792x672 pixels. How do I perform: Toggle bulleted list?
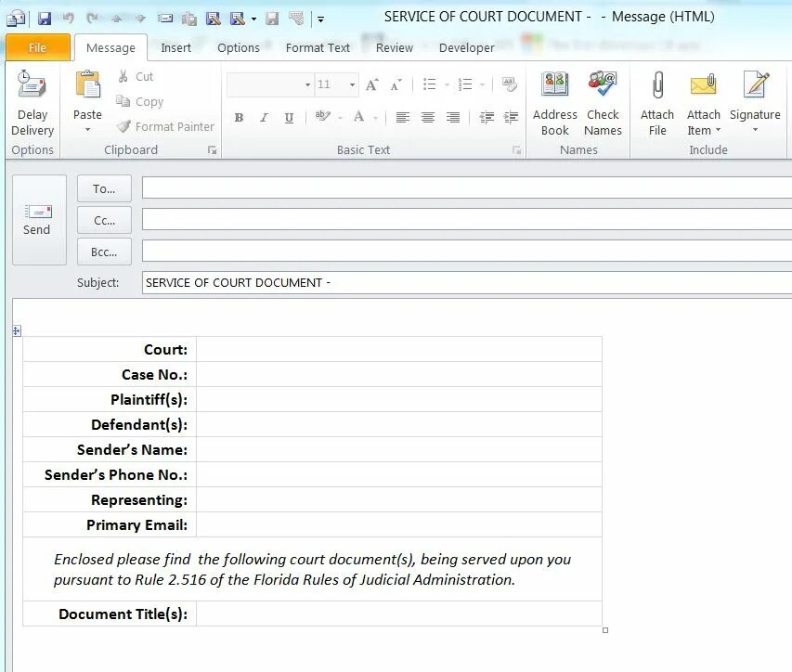(429, 84)
